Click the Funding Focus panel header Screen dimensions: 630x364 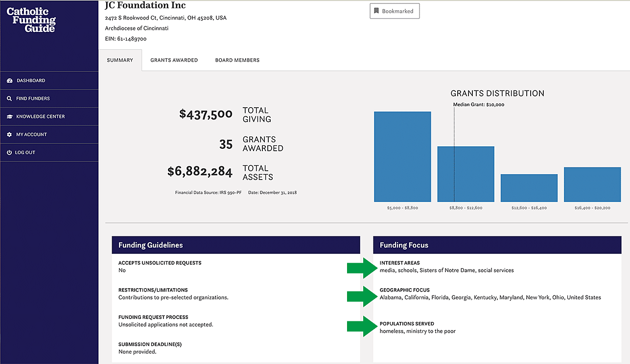497,245
